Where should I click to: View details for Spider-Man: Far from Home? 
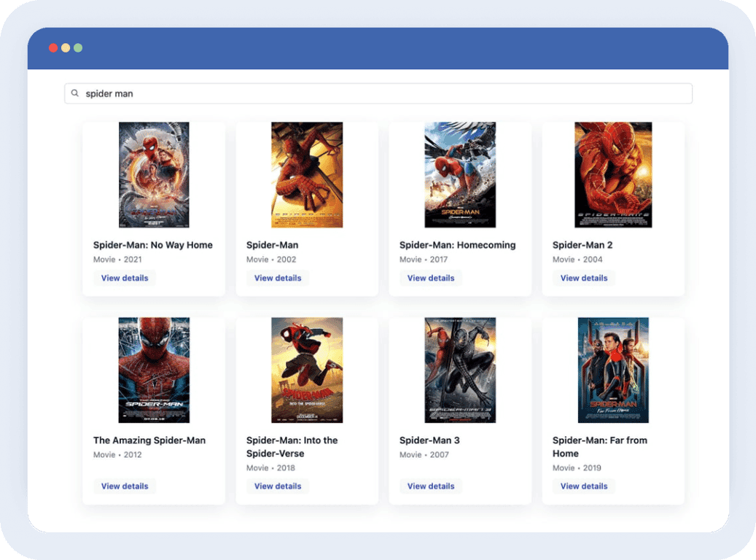pos(584,486)
